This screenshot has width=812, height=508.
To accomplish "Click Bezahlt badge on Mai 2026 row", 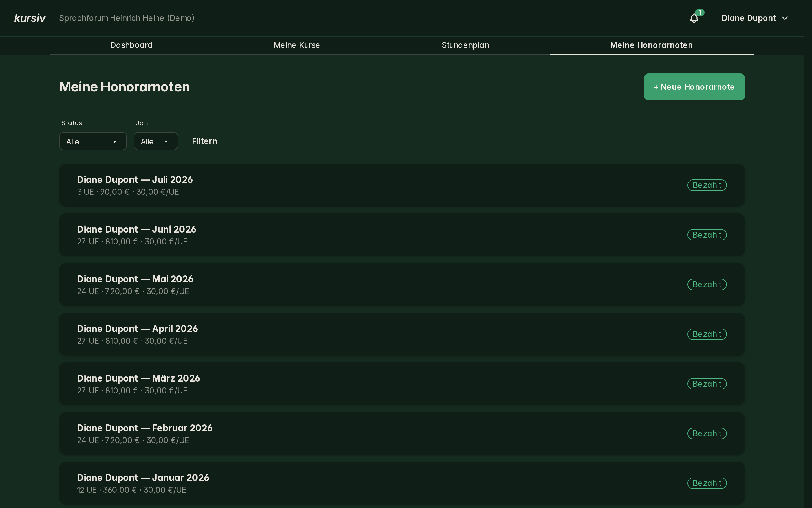I will click(707, 284).
